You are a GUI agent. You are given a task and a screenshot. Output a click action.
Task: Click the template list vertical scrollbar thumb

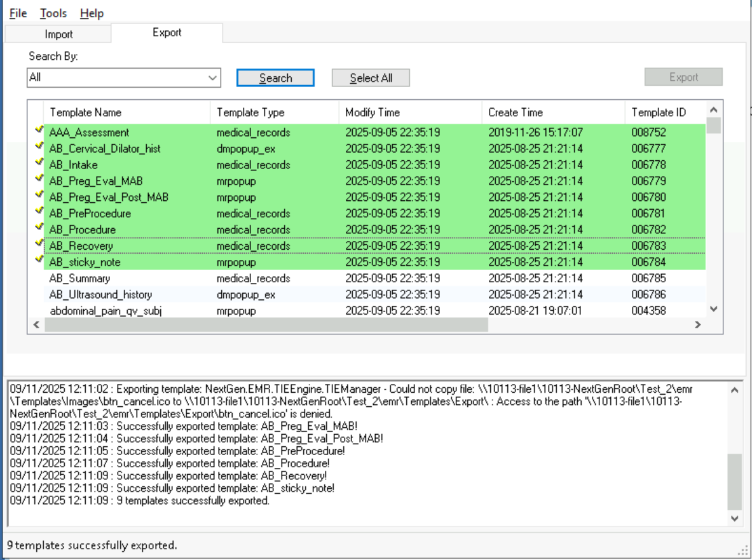714,125
